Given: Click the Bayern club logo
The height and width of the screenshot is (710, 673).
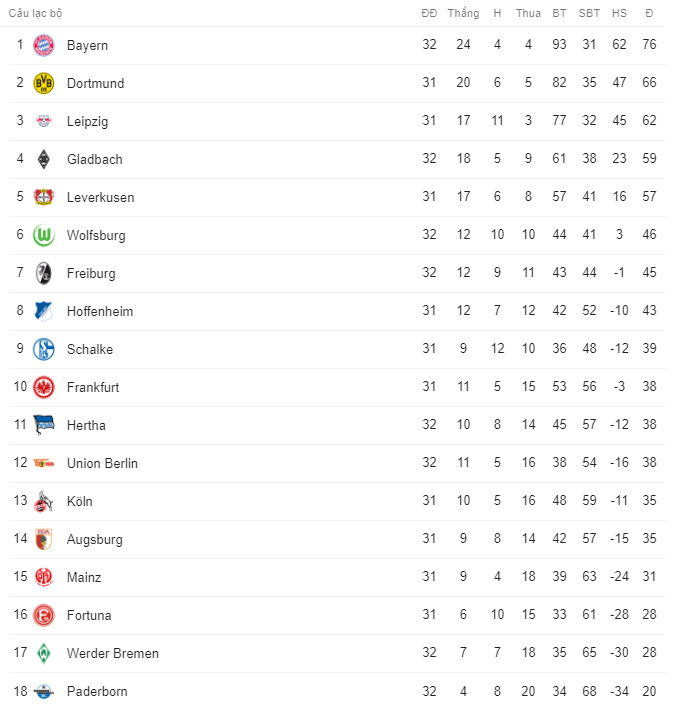Looking at the screenshot, I should 43,45.
